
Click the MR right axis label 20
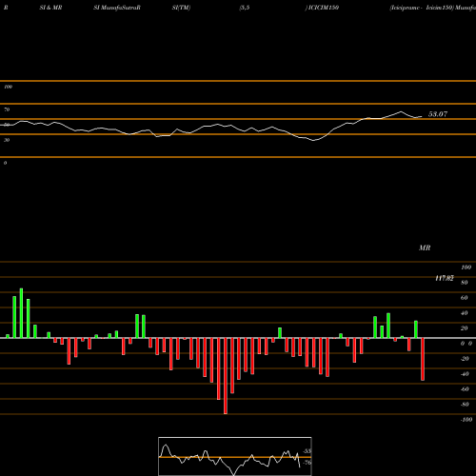click(465, 328)
